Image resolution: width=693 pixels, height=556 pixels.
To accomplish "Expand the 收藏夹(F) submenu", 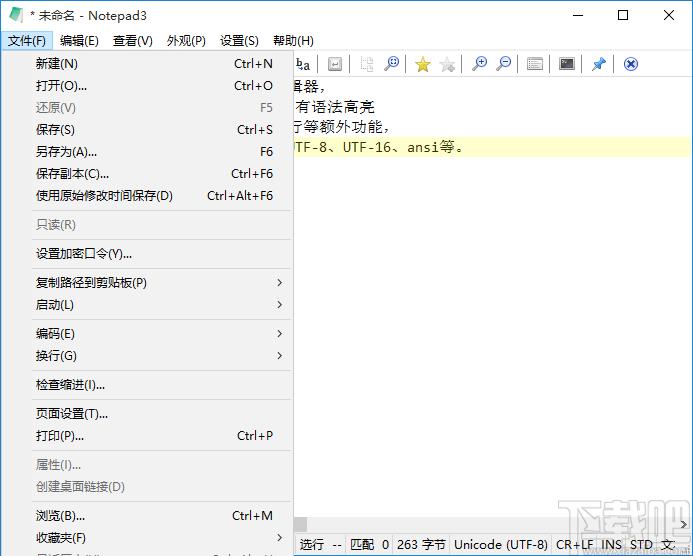I will pos(147,538).
